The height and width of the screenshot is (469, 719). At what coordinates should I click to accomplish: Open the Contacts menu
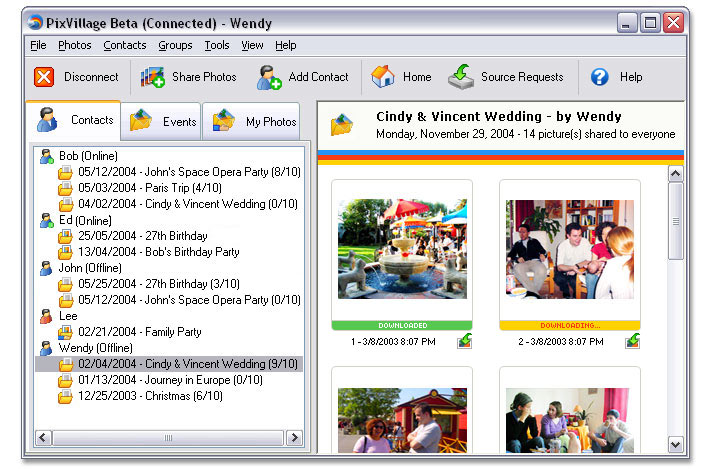click(x=125, y=45)
